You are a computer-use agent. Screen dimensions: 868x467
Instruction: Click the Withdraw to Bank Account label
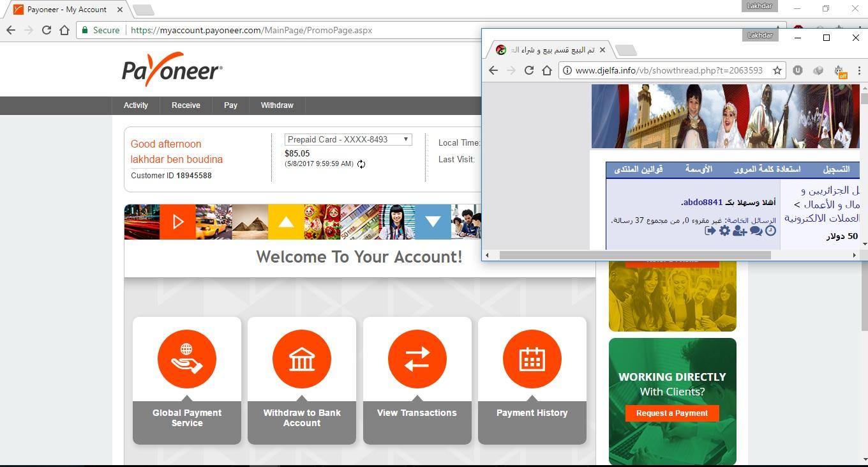pos(302,418)
